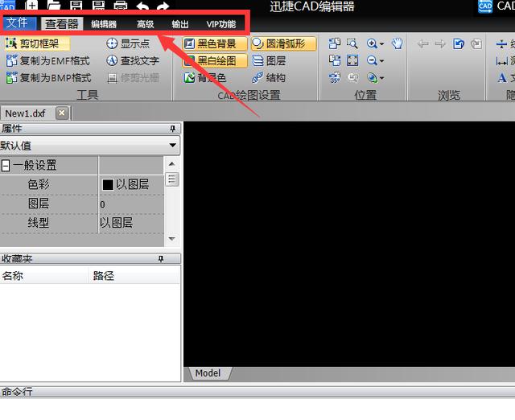
Task: Click the first icon in 位置 group top row
Action: pos(335,43)
